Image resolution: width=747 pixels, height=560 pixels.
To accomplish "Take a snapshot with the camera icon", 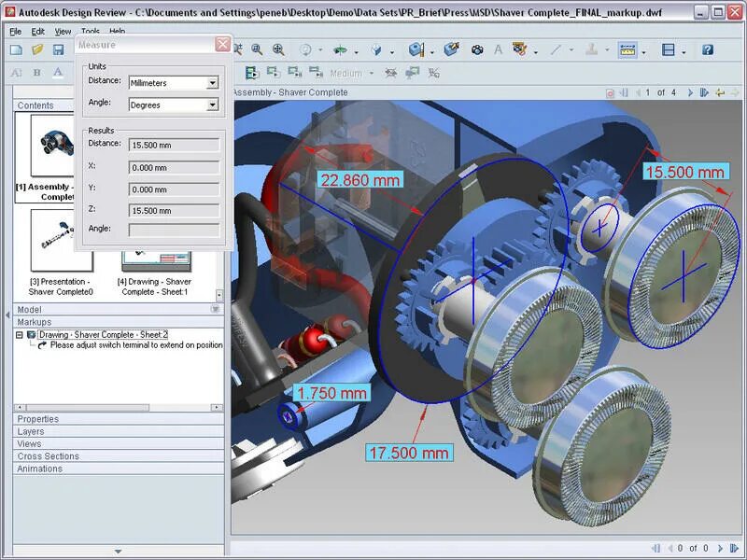I will point(477,49).
